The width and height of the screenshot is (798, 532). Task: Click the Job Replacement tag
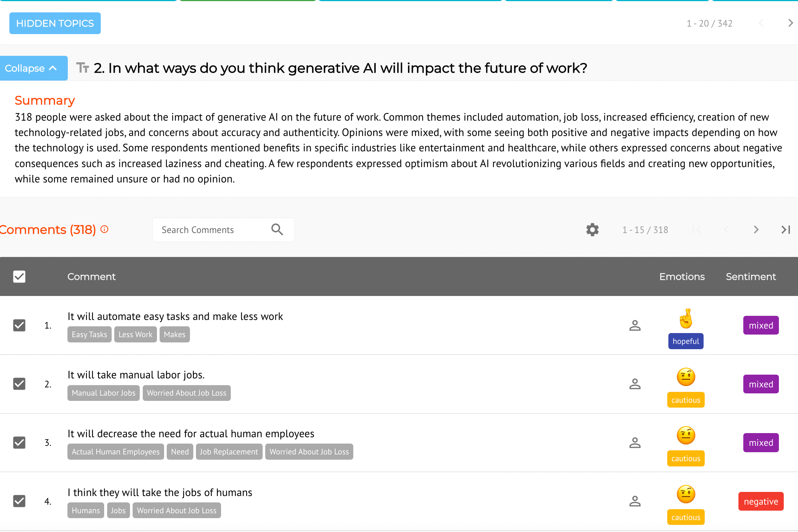click(229, 452)
